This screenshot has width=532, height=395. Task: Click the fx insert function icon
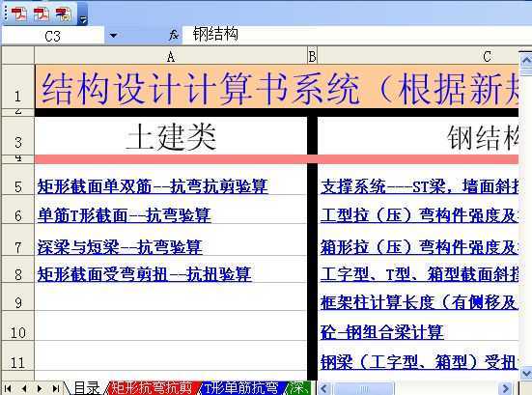(x=174, y=35)
